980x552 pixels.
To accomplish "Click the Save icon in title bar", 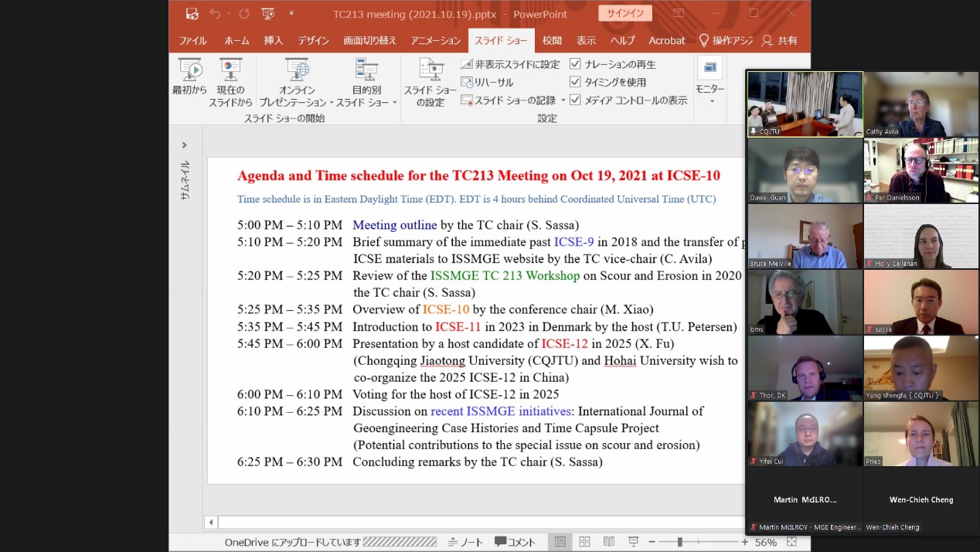I will coord(192,14).
